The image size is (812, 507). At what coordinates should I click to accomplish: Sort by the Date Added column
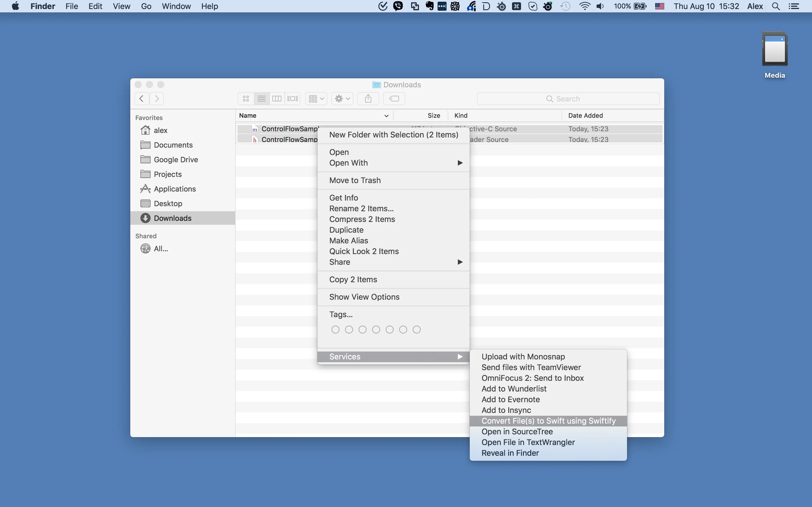pyautogui.click(x=586, y=115)
